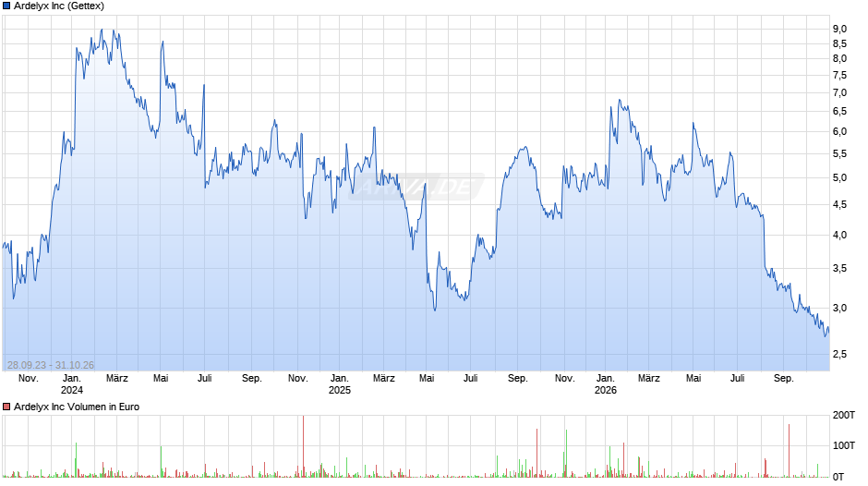Click the 'Juli' label in 2025
The image size is (868, 486).
pos(471,379)
